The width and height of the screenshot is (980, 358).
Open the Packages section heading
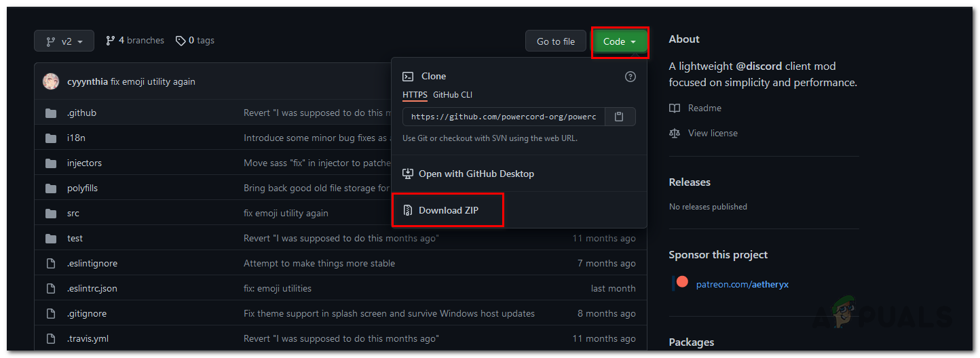click(x=692, y=342)
